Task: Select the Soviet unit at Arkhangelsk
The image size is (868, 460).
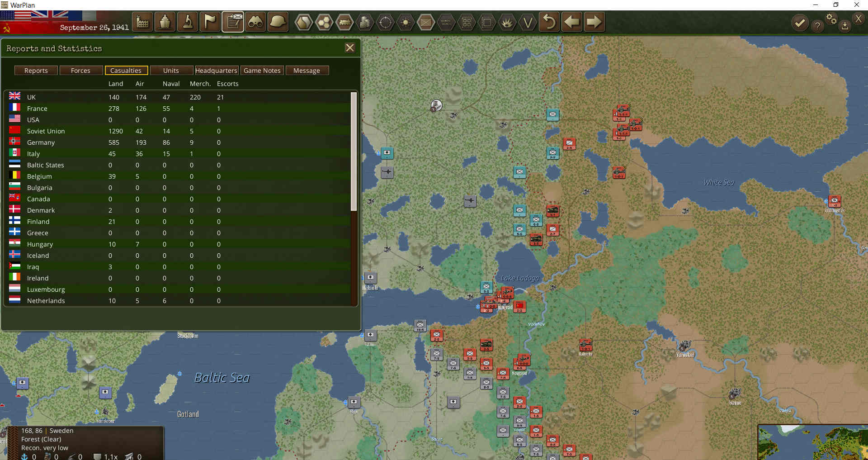Action: point(835,201)
